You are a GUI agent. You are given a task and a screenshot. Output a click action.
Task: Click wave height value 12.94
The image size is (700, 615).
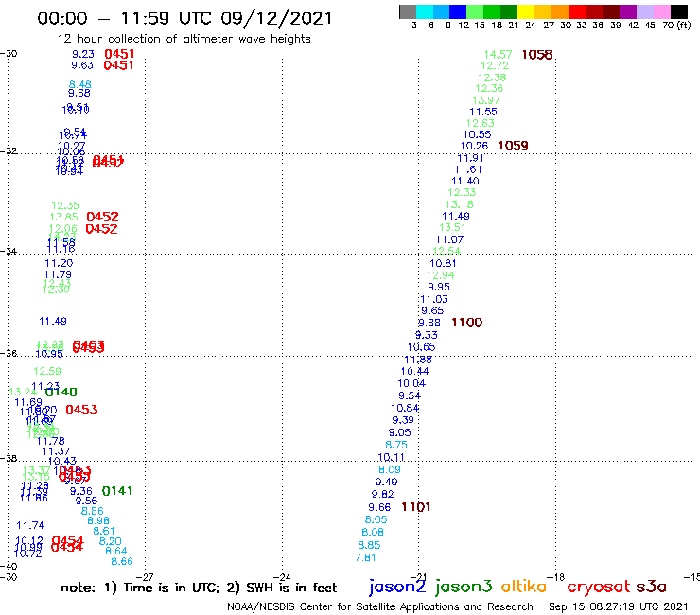click(x=440, y=275)
